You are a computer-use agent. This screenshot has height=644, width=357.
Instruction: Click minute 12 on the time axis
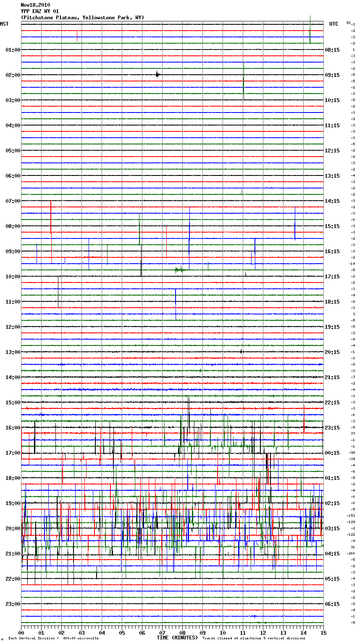point(263,633)
